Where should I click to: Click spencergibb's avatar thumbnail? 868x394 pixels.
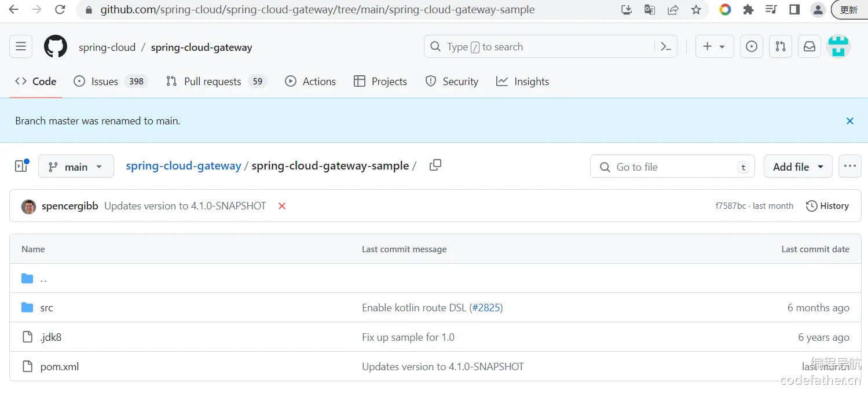pyautogui.click(x=29, y=207)
